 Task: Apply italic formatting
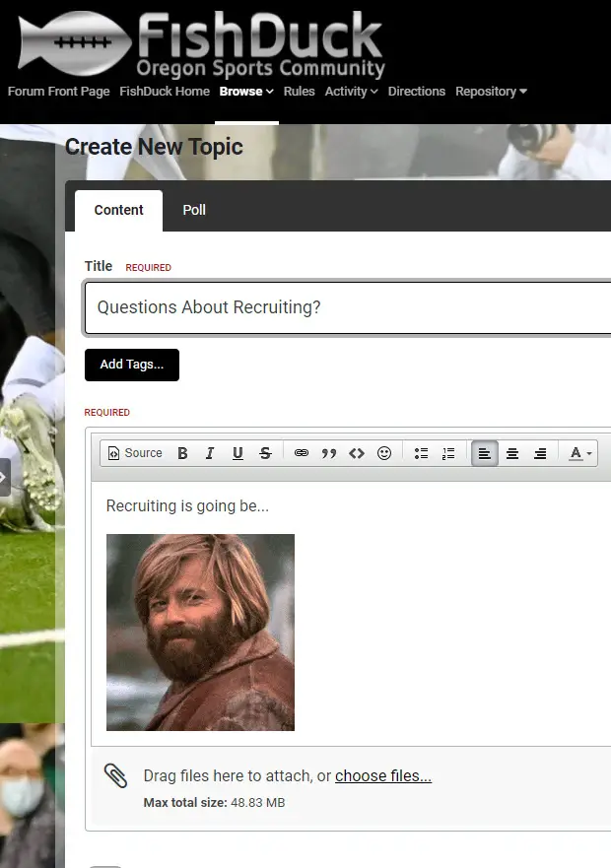(210, 453)
